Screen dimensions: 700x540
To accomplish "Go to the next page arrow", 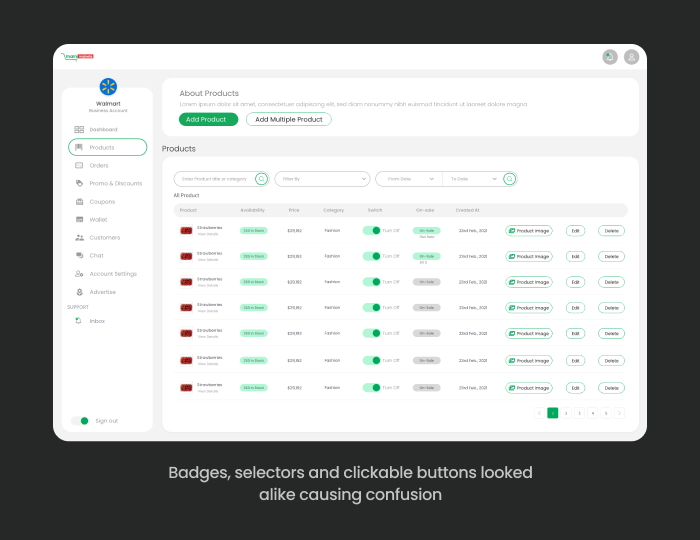I will pos(619,413).
